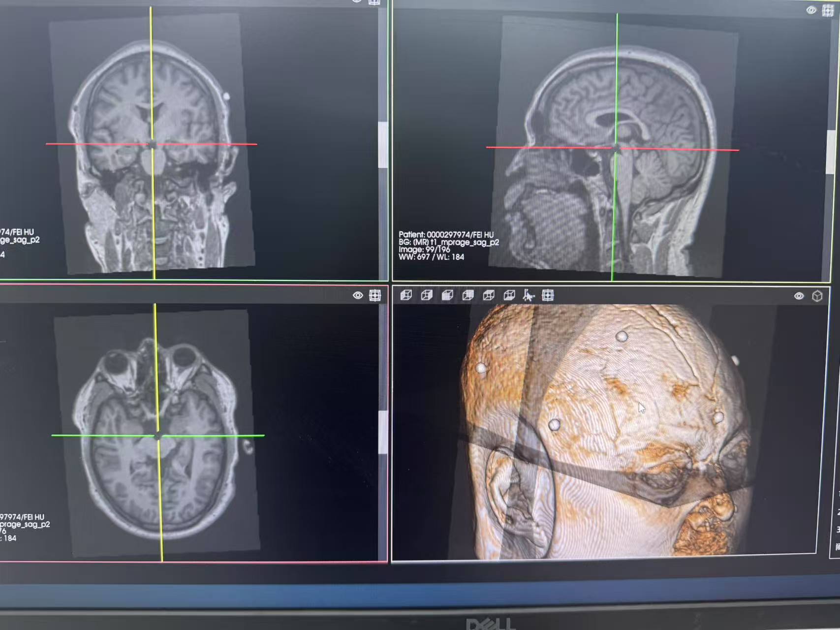Viewport: 840px width, 630px height.
Task: Click the topmost fiducial marker on 3D head
Action: [622, 337]
